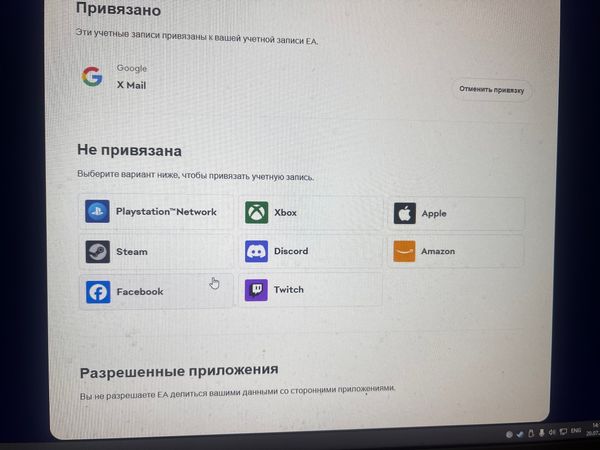Open the network icon in system tray

[x=563, y=432]
